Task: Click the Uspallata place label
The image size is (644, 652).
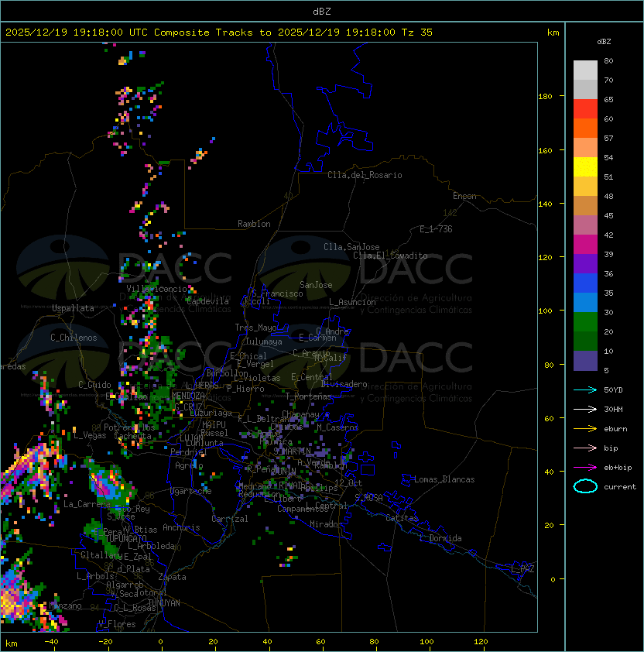Action: (x=74, y=308)
